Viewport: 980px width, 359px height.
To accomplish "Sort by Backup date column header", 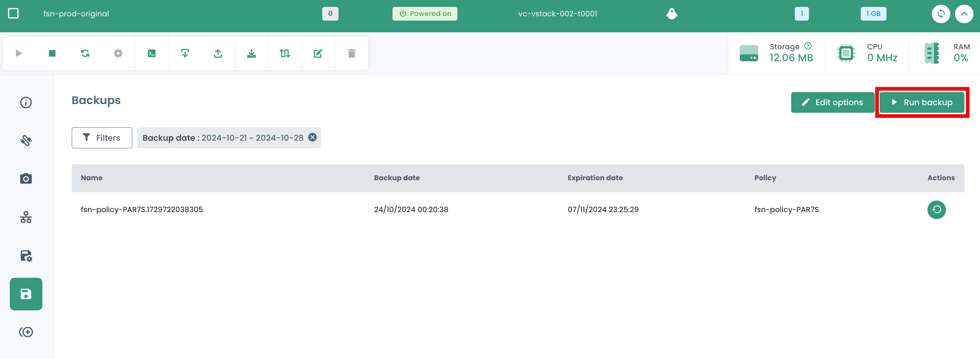I will click(x=396, y=178).
